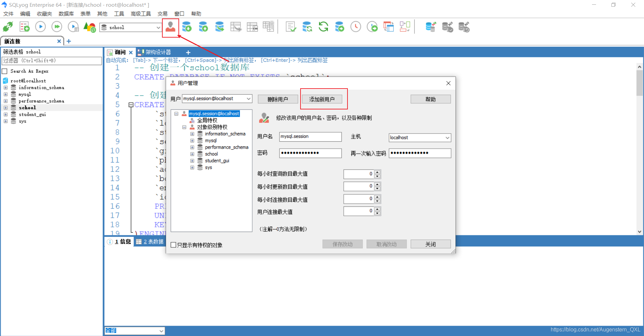Open the user manager person icon

(x=170, y=27)
